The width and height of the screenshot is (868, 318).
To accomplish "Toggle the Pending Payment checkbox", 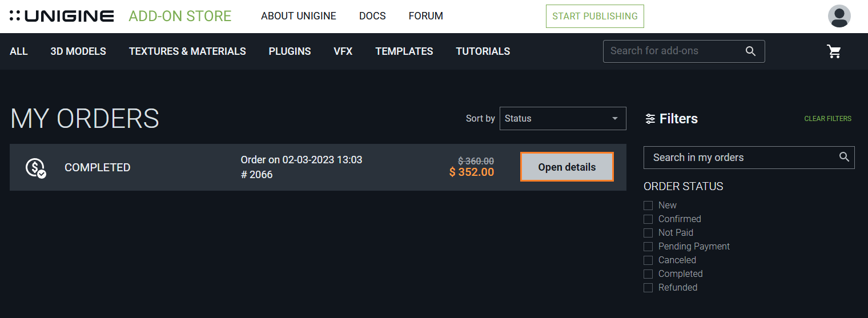I will [648, 247].
